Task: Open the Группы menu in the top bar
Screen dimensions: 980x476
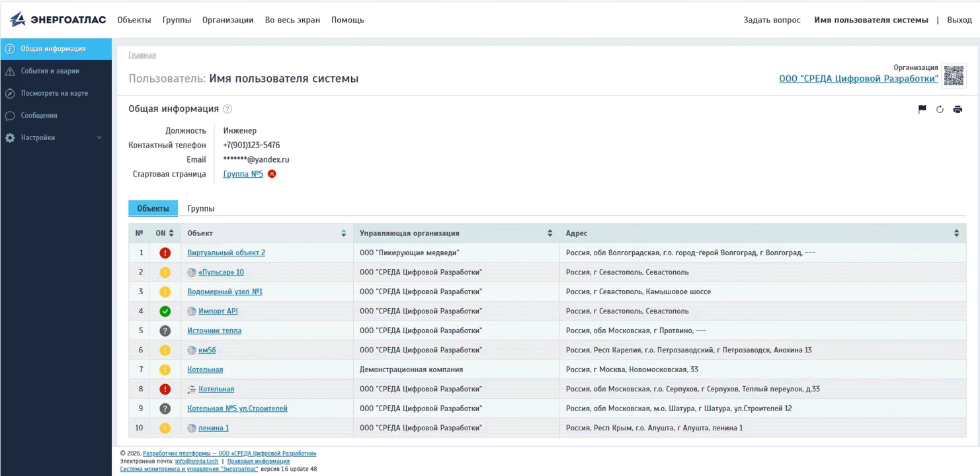Action: [x=177, y=20]
